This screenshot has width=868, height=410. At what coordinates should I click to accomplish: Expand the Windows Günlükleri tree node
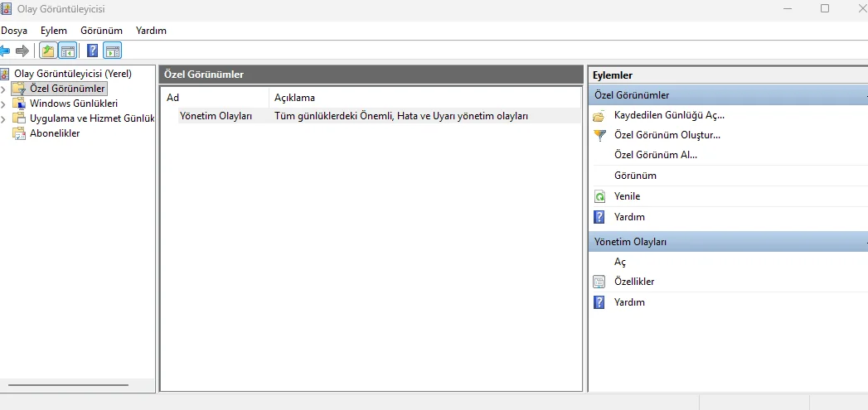[3, 104]
